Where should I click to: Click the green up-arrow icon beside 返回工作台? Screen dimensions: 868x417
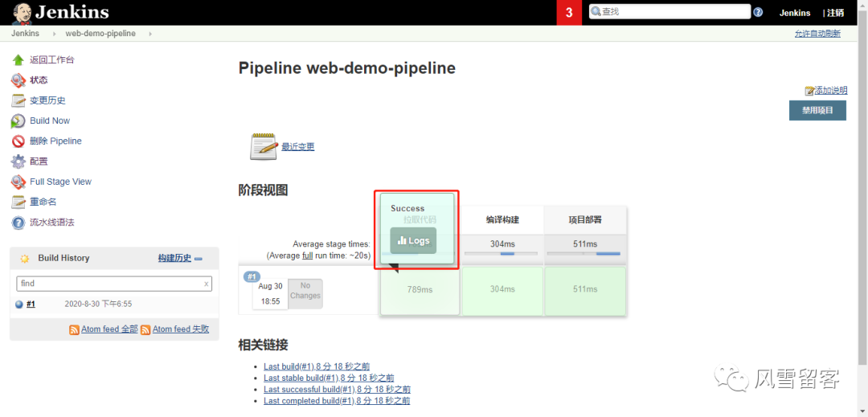pos(18,59)
